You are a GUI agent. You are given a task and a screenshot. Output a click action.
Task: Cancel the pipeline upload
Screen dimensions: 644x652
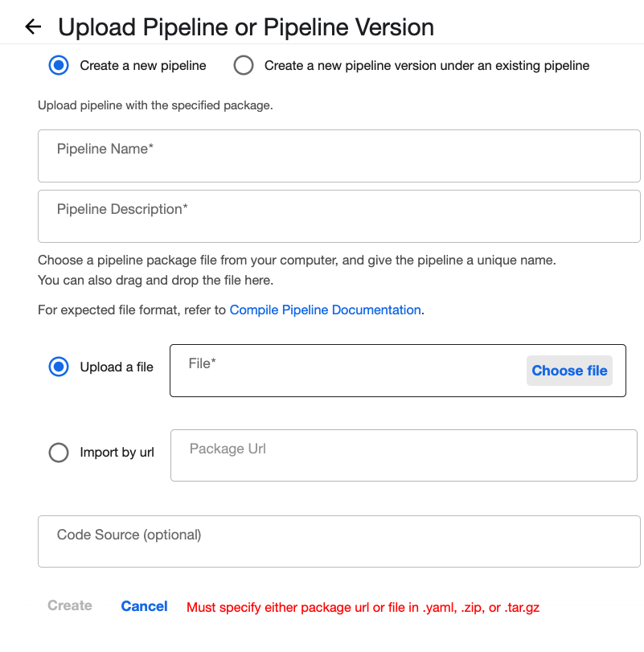[x=144, y=606]
